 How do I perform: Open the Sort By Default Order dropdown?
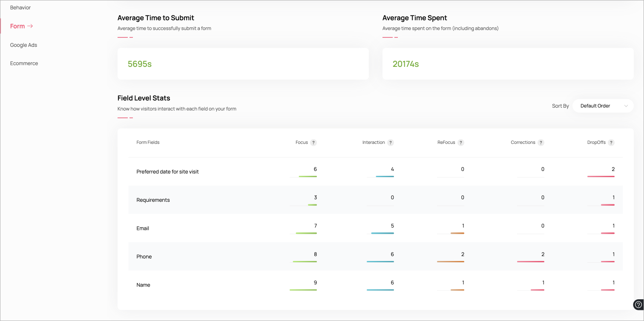(602, 106)
